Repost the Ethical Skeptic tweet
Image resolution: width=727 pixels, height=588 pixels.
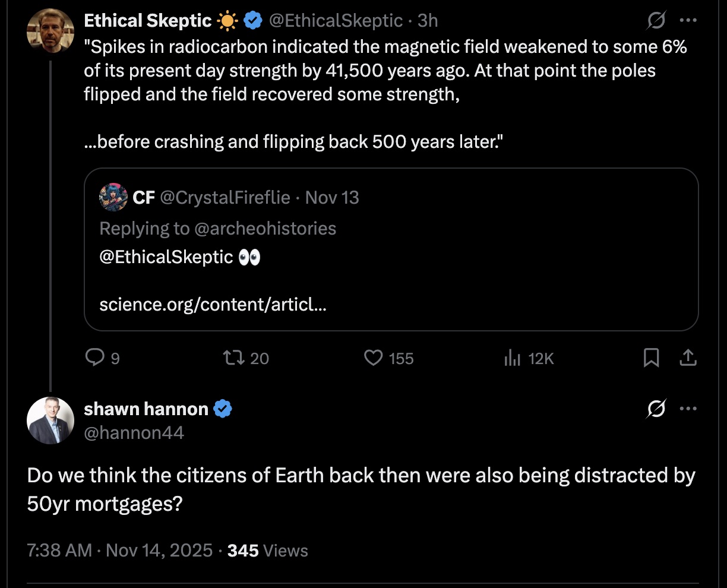230,358
